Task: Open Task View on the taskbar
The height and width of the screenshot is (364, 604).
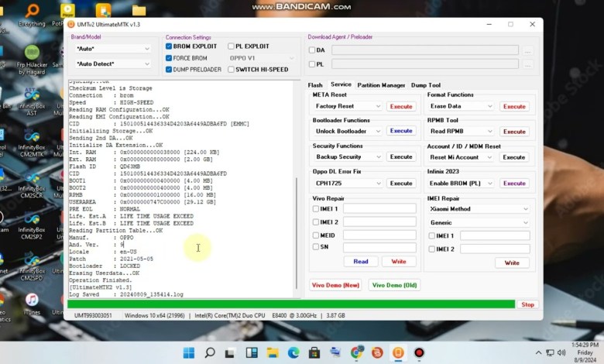Action: pyautogui.click(x=230, y=352)
